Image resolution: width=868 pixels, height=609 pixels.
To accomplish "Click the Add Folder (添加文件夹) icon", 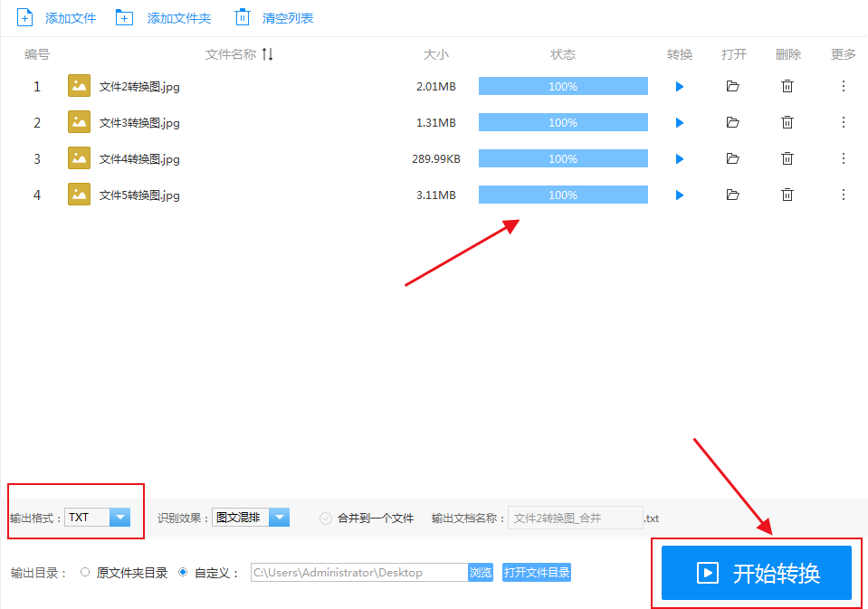I will 124,18.
